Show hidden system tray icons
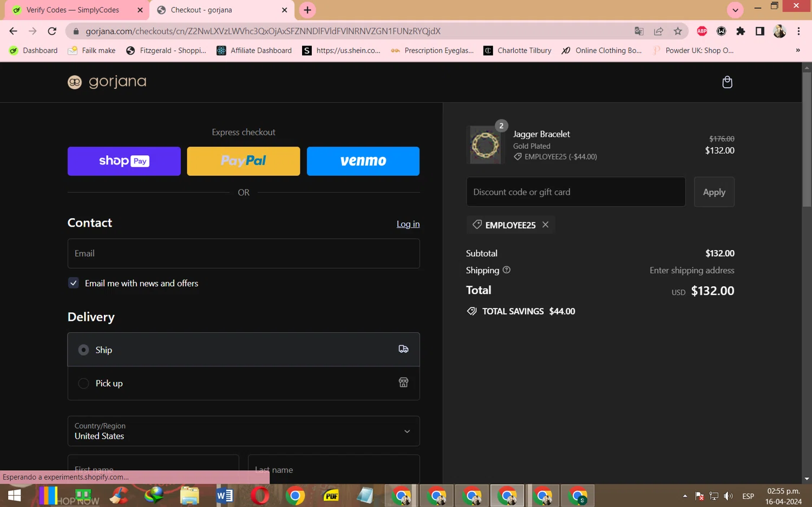Screen dimensions: 812x507 pyautogui.click(x=685, y=496)
